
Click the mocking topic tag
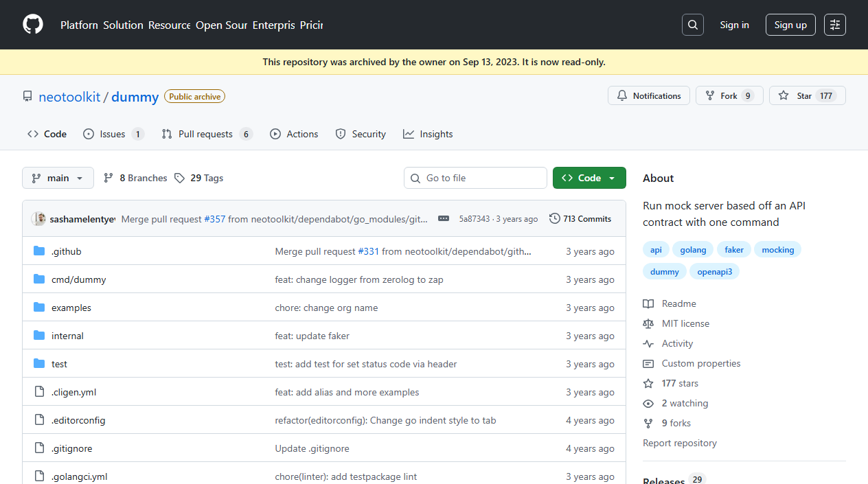point(777,250)
